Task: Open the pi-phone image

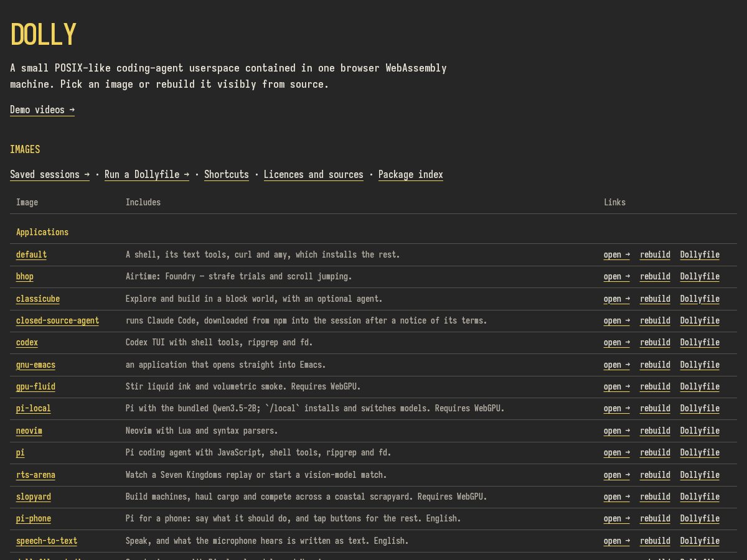Action: click(x=617, y=518)
